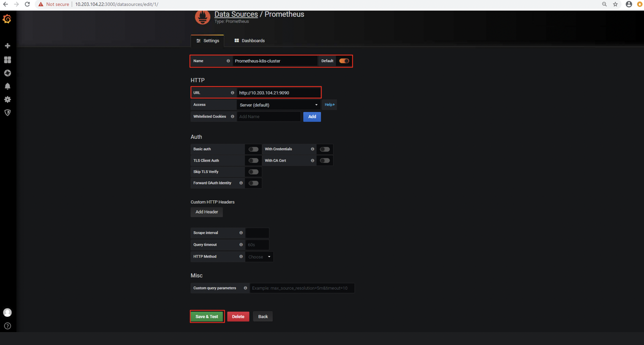644x345 pixels.
Task: Show info tooltip for Scrape interval
Action: pos(241,233)
